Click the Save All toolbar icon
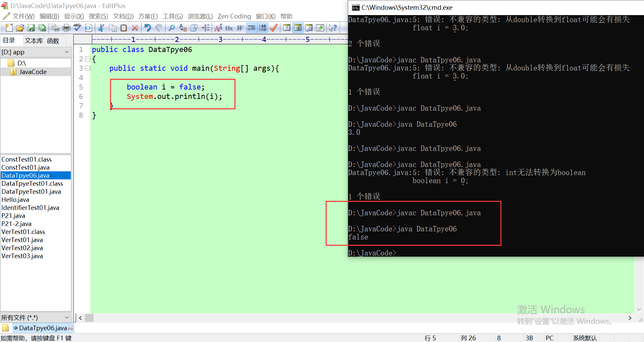 tap(42, 28)
